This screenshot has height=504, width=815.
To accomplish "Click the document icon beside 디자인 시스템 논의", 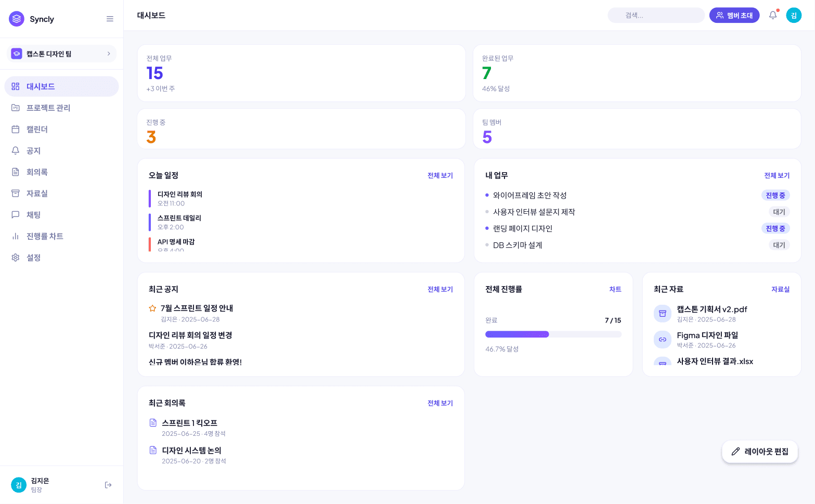I will coord(153,450).
